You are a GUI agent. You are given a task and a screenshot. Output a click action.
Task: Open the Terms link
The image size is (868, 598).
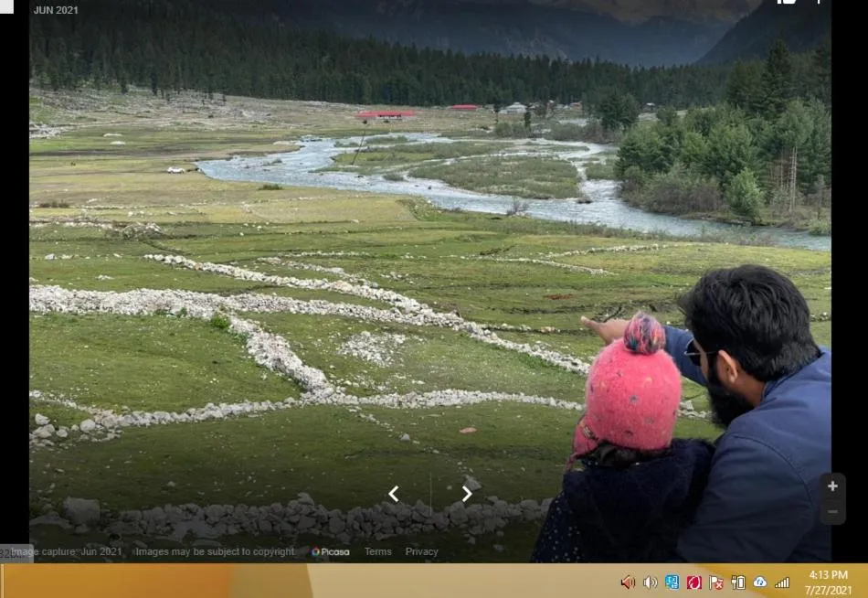tap(378, 552)
